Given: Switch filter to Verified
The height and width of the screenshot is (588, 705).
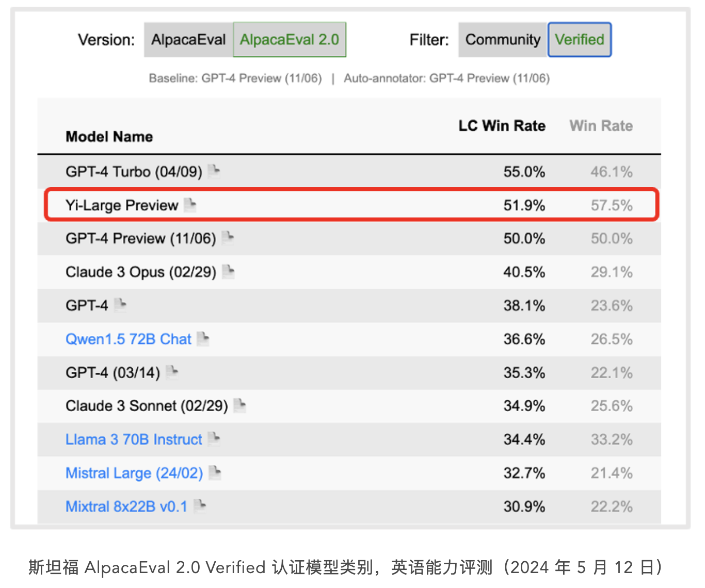Looking at the screenshot, I should coord(580,40).
